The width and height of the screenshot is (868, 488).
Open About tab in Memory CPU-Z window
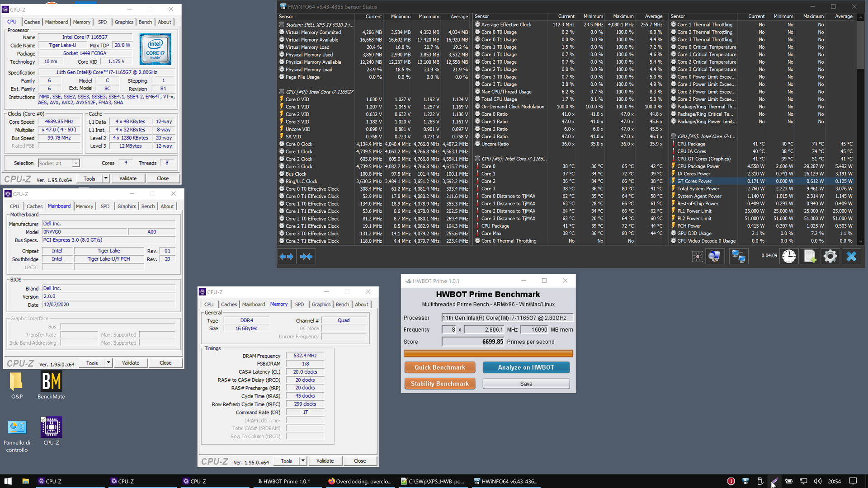(361, 304)
